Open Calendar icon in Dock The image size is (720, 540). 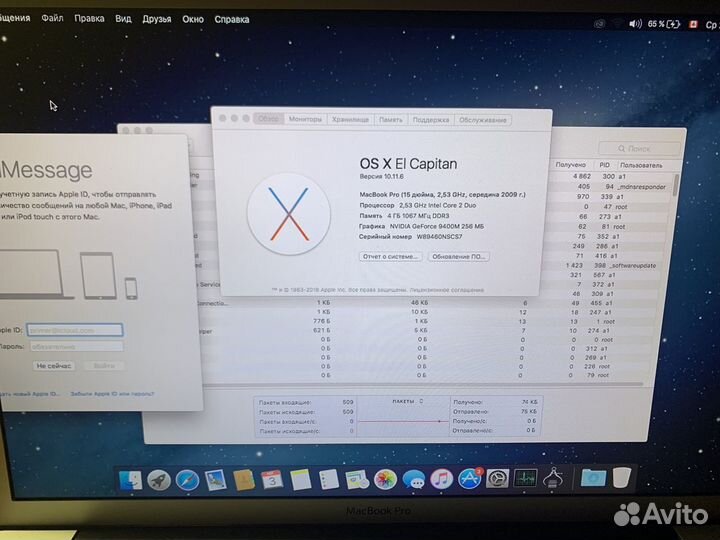(x=272, y=480)
